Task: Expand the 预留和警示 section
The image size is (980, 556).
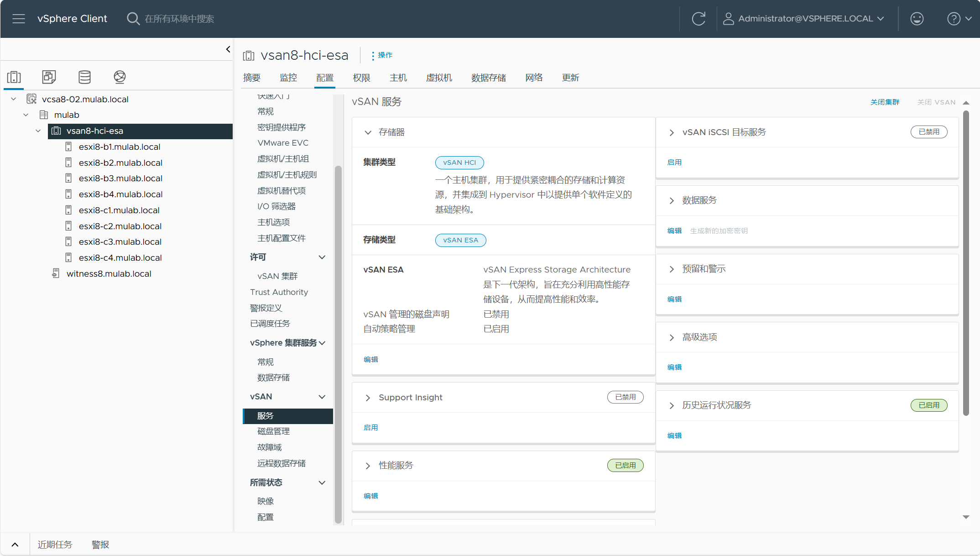Action: (672, 269)
